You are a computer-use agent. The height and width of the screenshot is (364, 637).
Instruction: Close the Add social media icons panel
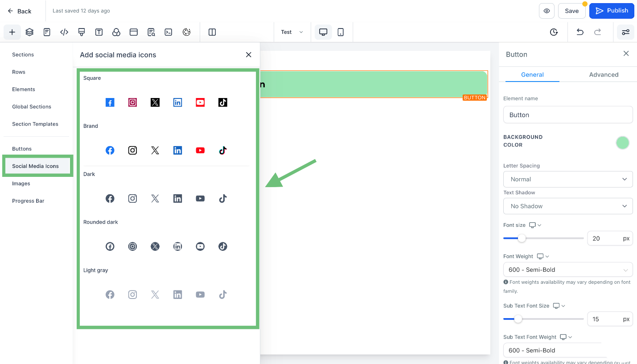[x=249, y=55]
